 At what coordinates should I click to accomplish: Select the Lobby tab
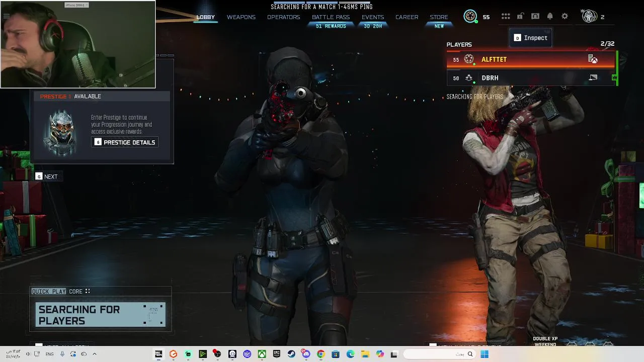(x=205, y=17)
